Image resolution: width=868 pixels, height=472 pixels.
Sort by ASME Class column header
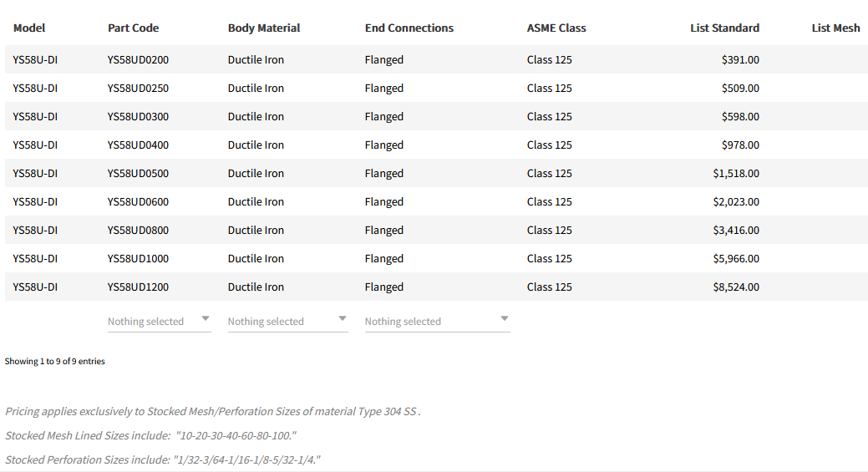[556, 28]
